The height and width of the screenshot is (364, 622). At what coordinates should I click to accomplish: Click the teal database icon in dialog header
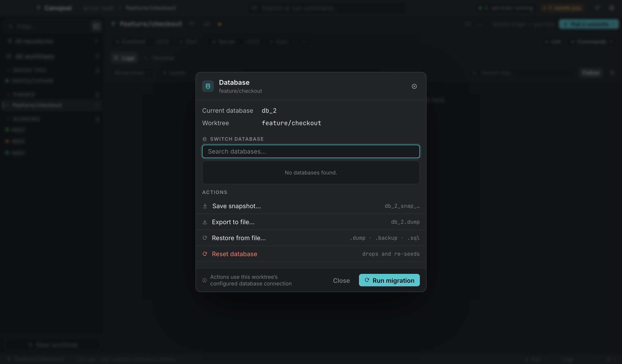[x=208, y=86]
